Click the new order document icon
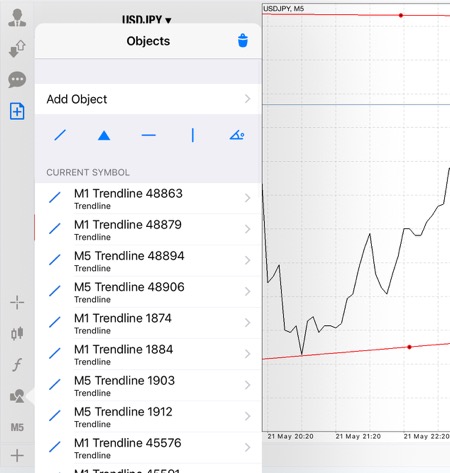 [17, 111]
